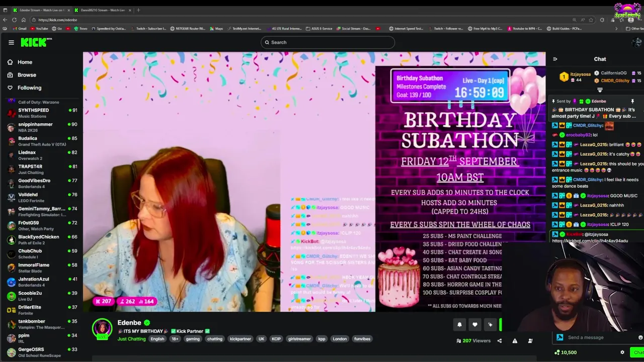Viewport: 644px width, 362px height.
Task: Select the London tag
Action: tap(340, 339)
